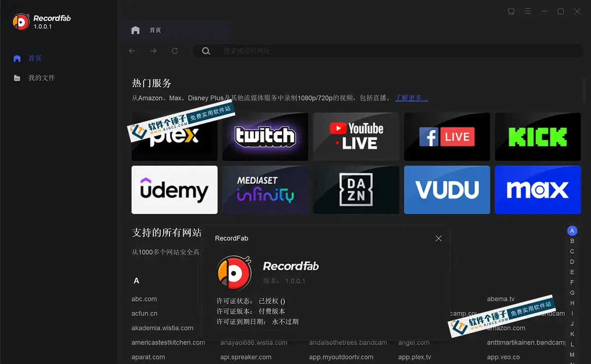591x364 pixels.
Task: Jump to letter G in index
Action: [x=572, y=293]
